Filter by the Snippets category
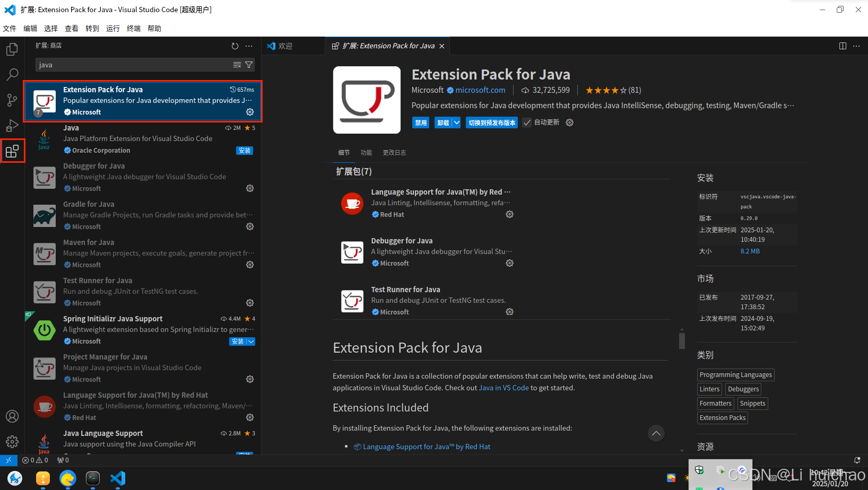The image size is (868, 490). point(752,404)
